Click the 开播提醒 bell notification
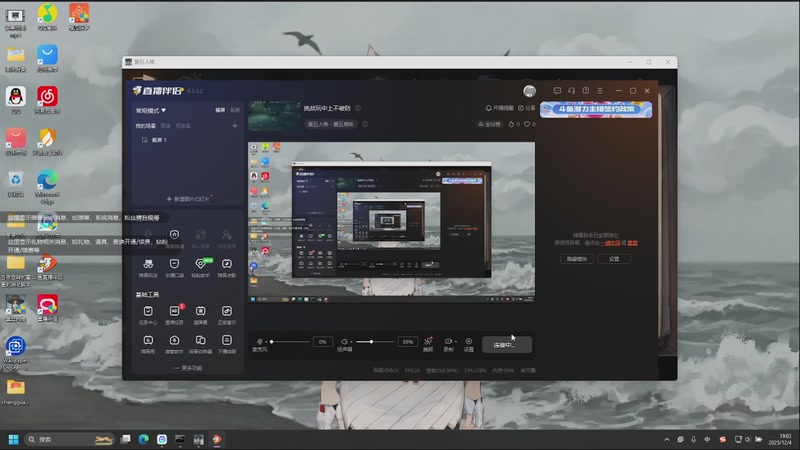This screenshot has height=450, width=800. coord(499,108)
